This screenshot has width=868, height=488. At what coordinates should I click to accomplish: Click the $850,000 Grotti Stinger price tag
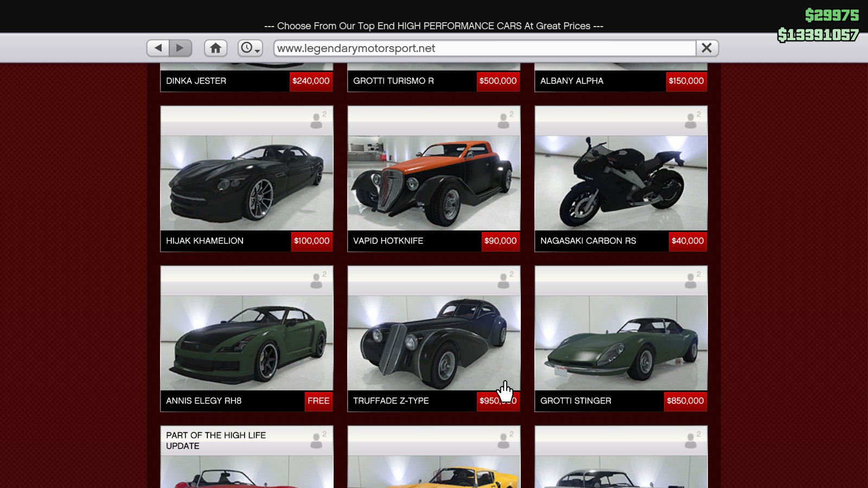pos(685,401)
